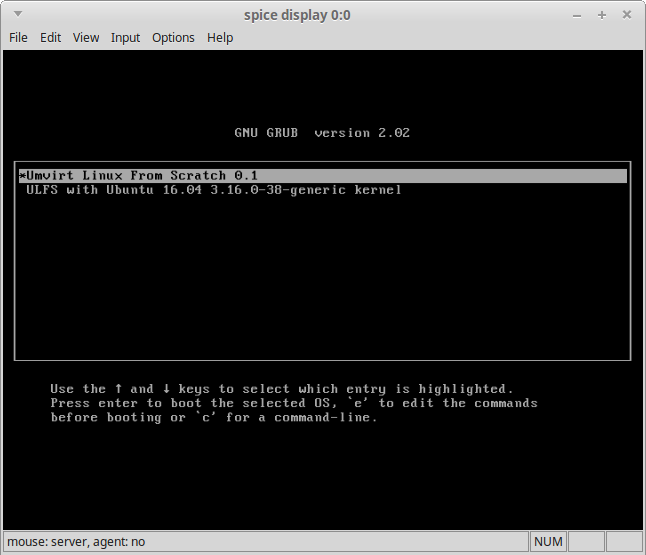Image resolution: width=646 pixels, height=555 pixels.
Task: Click the GNU GRUB version 2.02 header
Action: 322,133
